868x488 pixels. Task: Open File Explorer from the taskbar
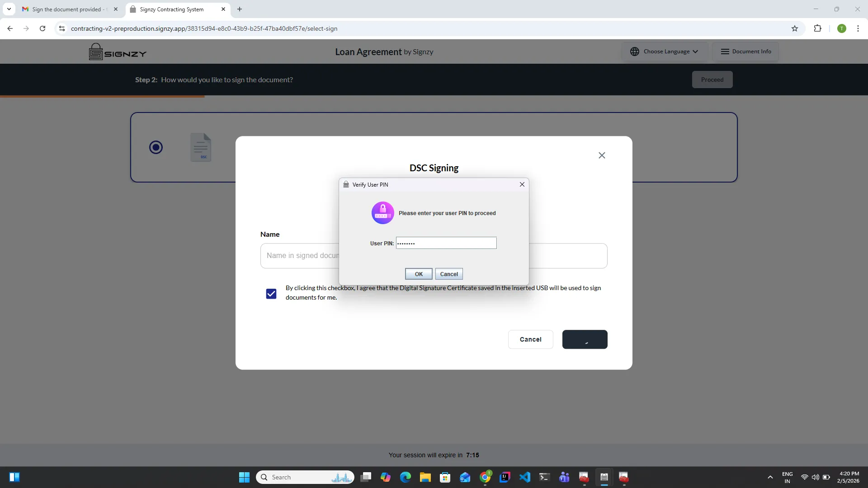[425, 477]
